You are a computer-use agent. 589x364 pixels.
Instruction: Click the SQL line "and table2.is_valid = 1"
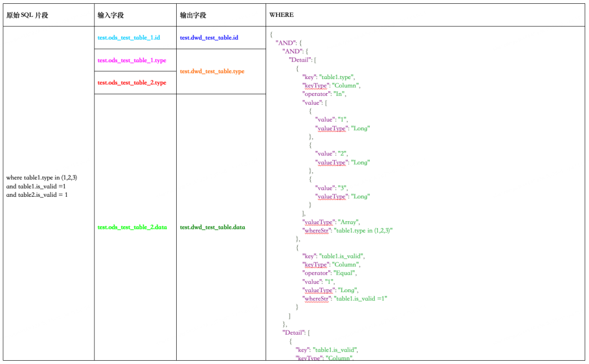pyautogui.click(x=37, y=195)
